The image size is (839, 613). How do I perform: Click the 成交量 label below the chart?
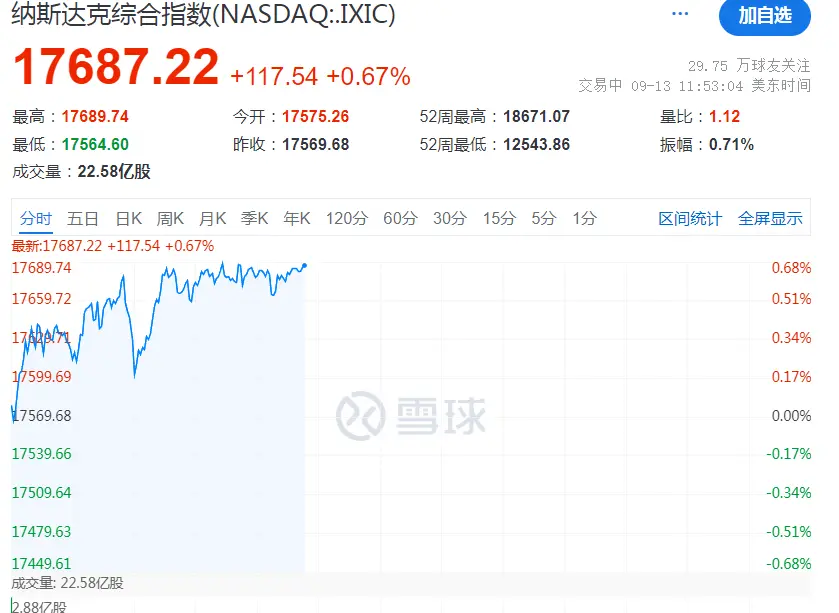click(x=67, y=583)
